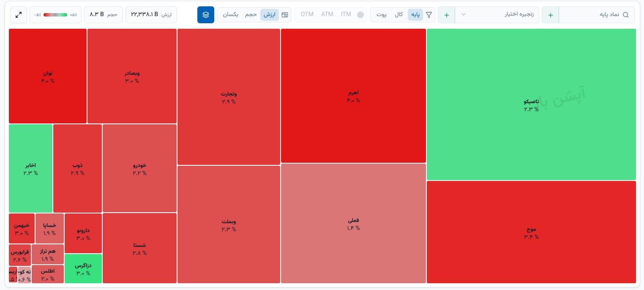Enable the ITM moneyness filter
Viewport: 644px width, 290px height.
point(346,14)
